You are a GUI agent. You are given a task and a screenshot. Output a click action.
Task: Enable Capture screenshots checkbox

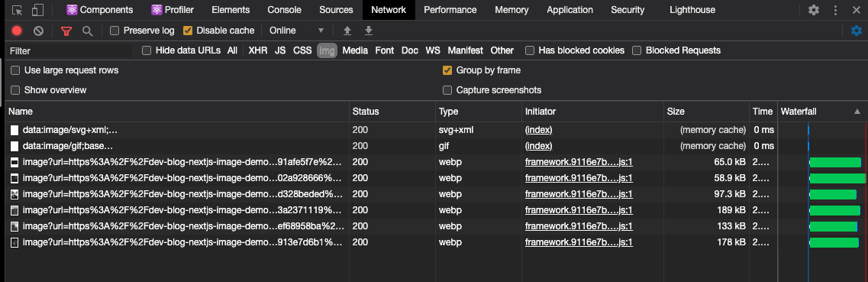coord(447,89)
